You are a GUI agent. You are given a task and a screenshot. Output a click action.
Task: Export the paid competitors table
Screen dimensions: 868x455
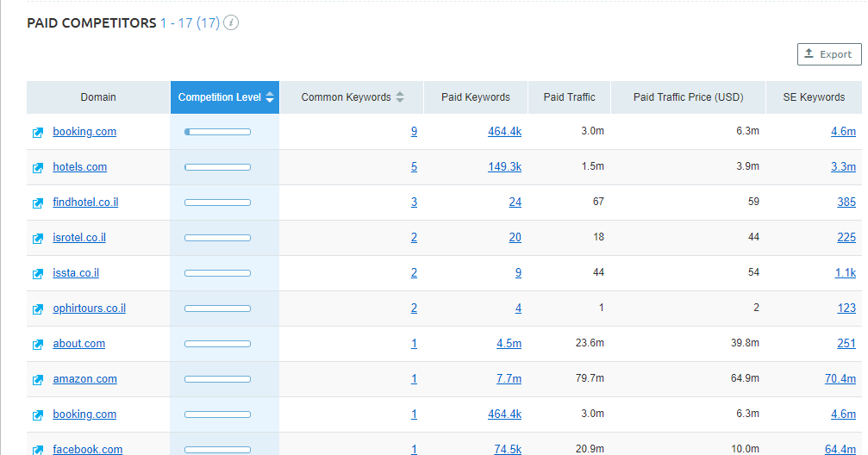pos(829,54)
